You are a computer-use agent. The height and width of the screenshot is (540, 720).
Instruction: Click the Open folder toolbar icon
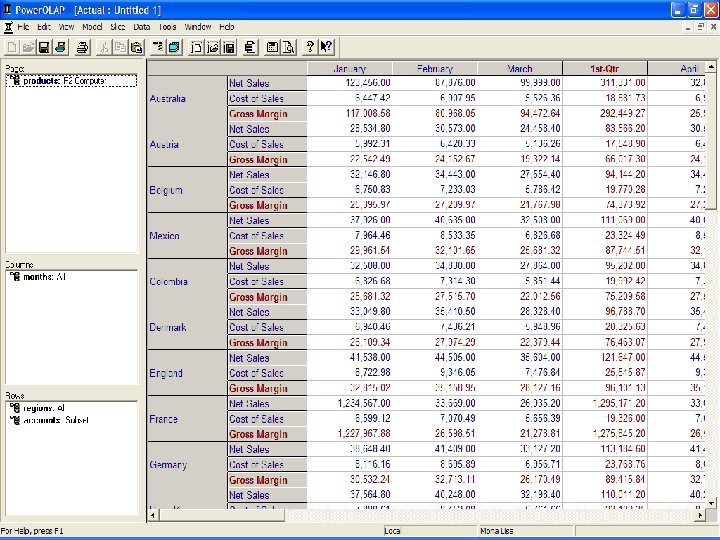tap(28, 47)
